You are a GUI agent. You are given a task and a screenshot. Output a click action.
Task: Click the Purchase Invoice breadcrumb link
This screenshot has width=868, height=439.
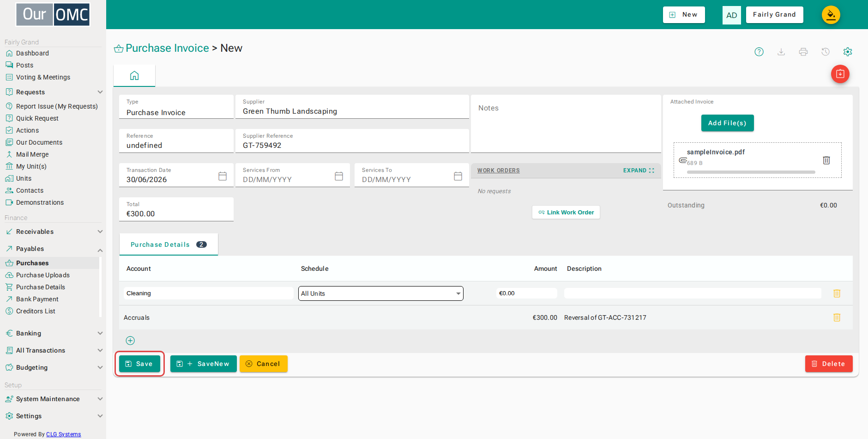coord(167,48)
